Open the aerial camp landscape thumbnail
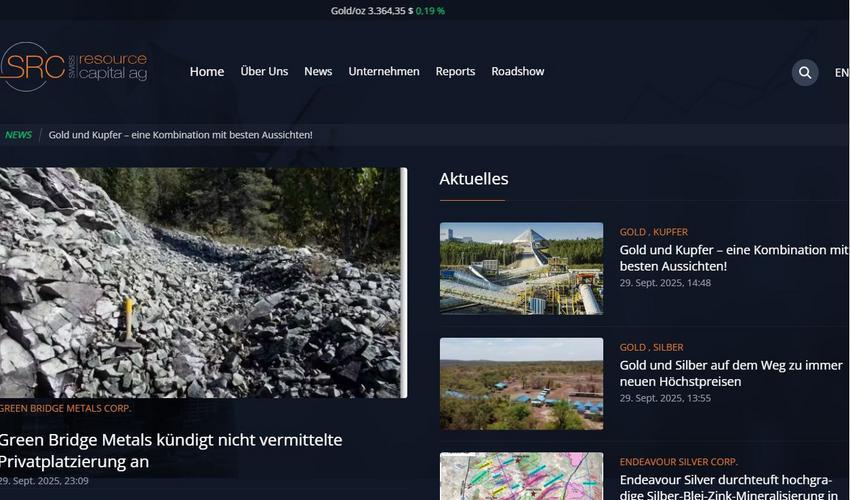 (x=521, y=384)
